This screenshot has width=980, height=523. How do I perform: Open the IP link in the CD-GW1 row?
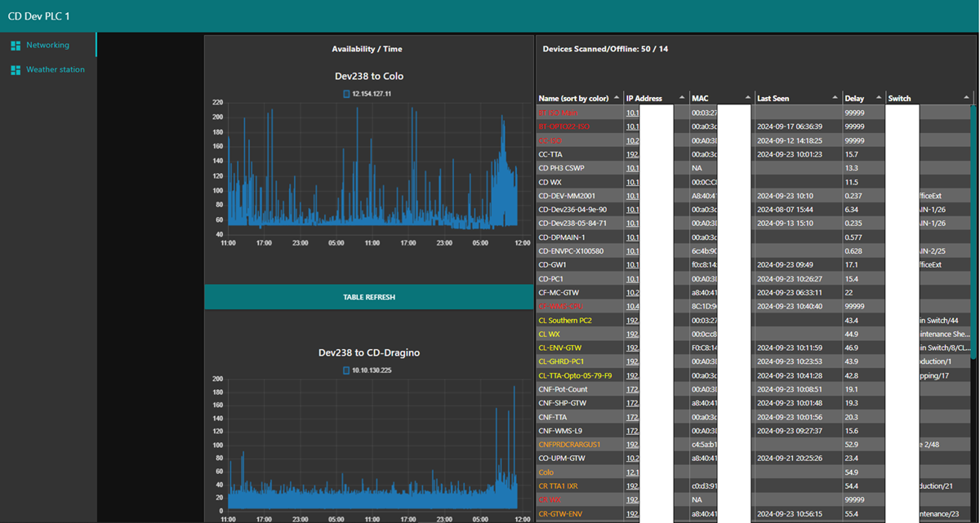click(x=633, y=265)
